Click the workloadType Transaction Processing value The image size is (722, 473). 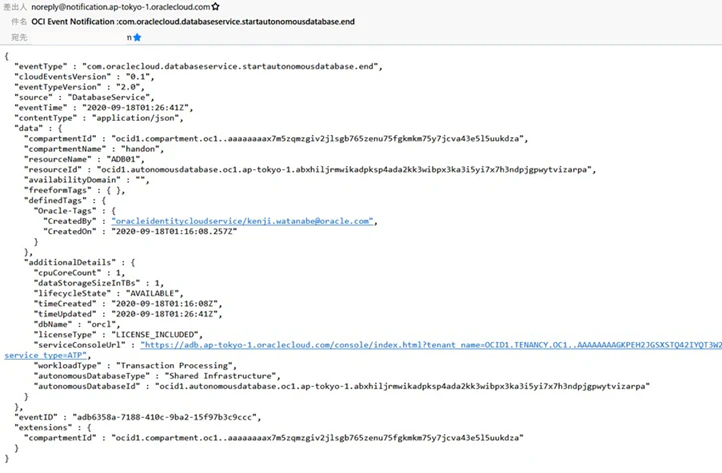click(174, 366)
